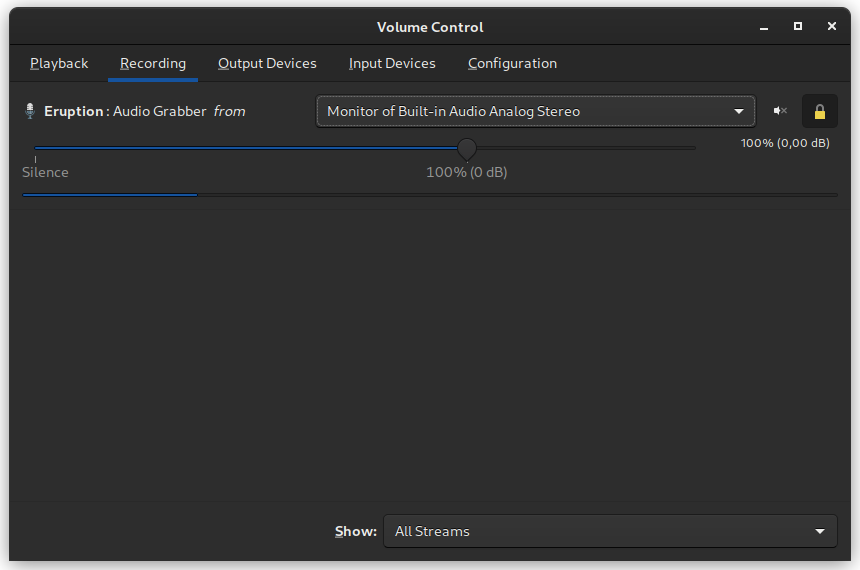Click the Show: label
The image size is (860, 570).
point(356,532)
